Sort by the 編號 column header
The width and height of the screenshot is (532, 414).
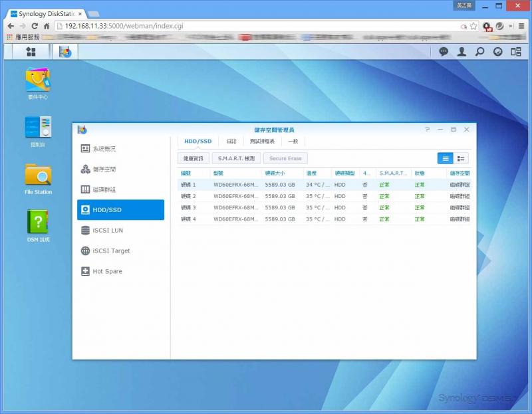click(x=194, y=173)
